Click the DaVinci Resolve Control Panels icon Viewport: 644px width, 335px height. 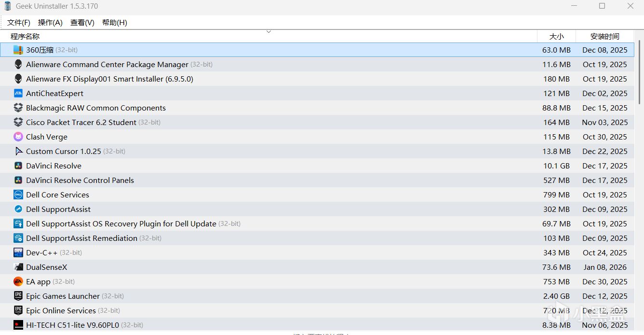(x=18, y=180)
